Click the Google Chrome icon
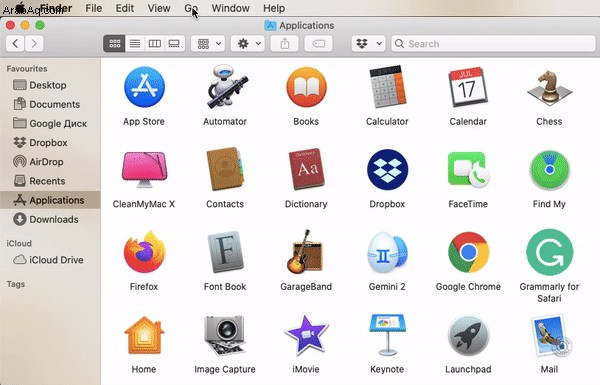This screenshot has width=600, height=385. click(x=468, y=252)
